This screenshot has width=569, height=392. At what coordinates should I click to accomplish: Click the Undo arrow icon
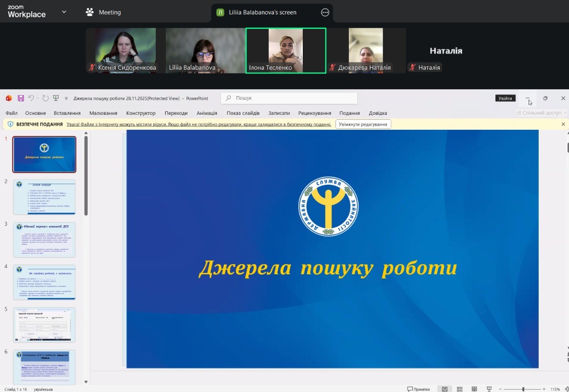(31, 98)
